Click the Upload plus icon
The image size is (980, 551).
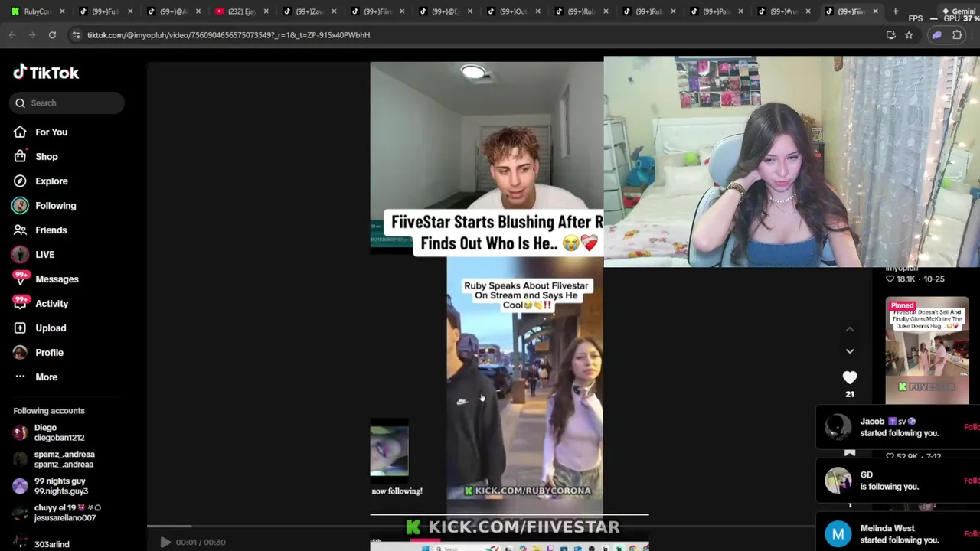click(20, 328)
